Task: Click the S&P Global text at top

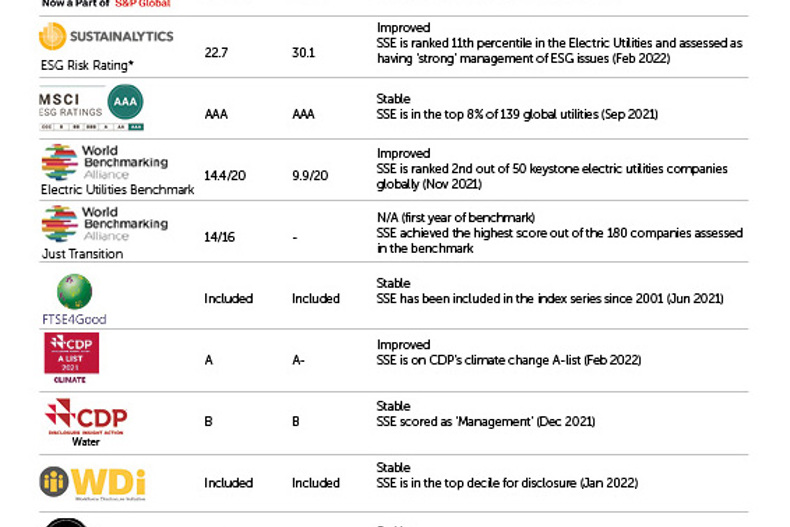Action: pos(143,4)
